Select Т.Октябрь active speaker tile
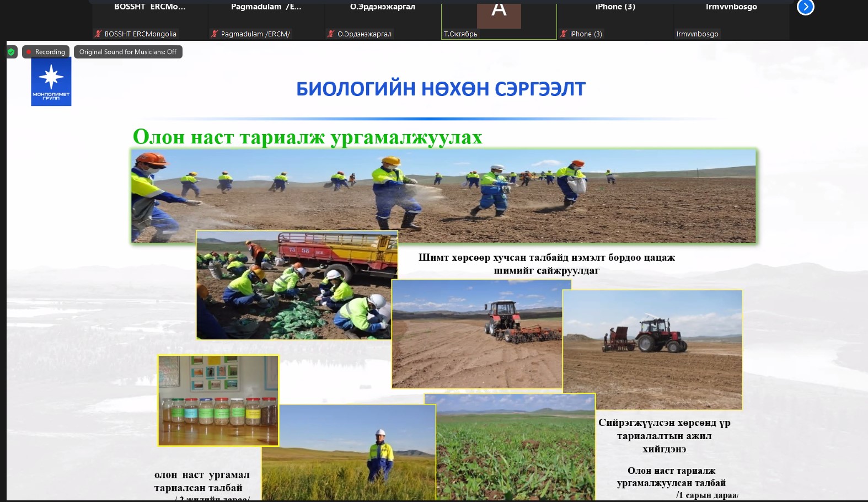 [499, 21]
